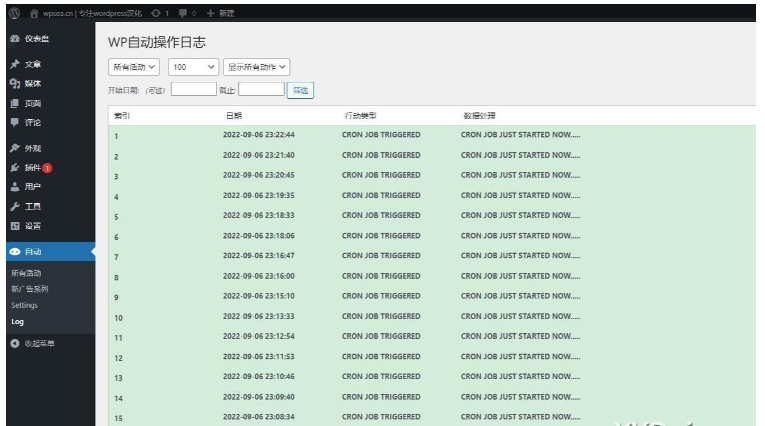The image size is (765, 426).
Task: Click the 筛选 filter button
Action: click(299, 90)
